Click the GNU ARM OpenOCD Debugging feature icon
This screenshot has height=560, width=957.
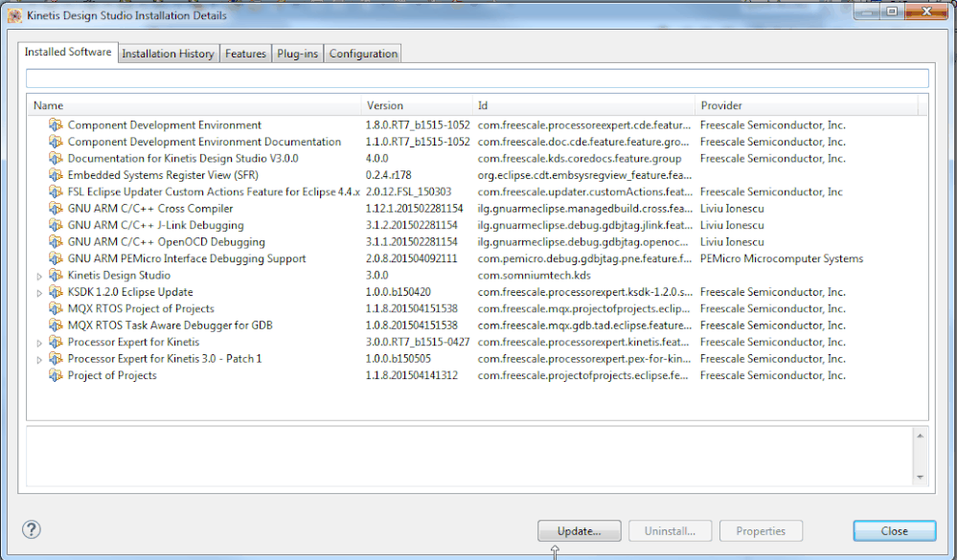coord(56,241)
